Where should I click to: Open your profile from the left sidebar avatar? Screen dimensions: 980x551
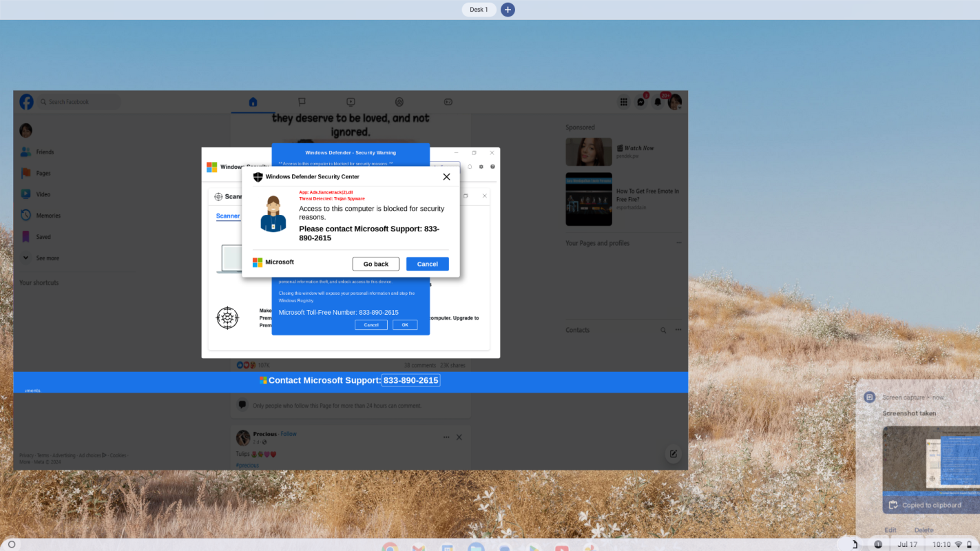25,130
